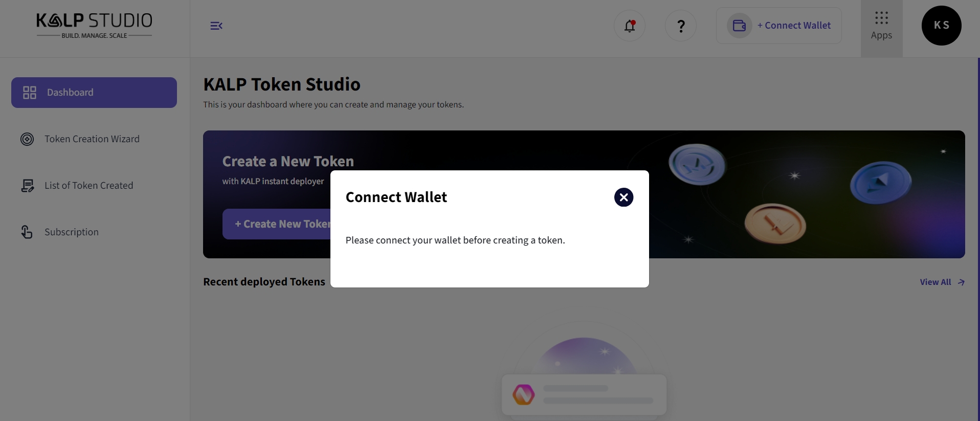Click the List of Token Created icon
Screen dimensions: 980x421
click(x=27, y=186)
